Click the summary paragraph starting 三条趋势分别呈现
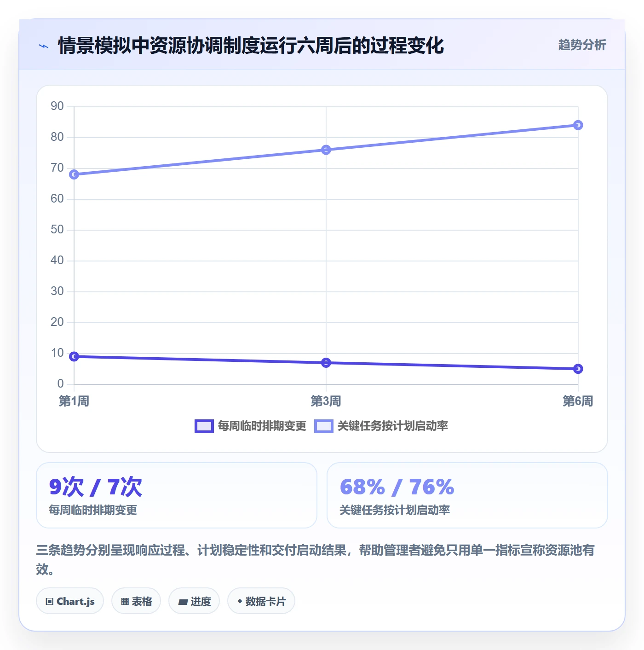The height and width of the screenshot is (650, 644). (x=316, y=559)
